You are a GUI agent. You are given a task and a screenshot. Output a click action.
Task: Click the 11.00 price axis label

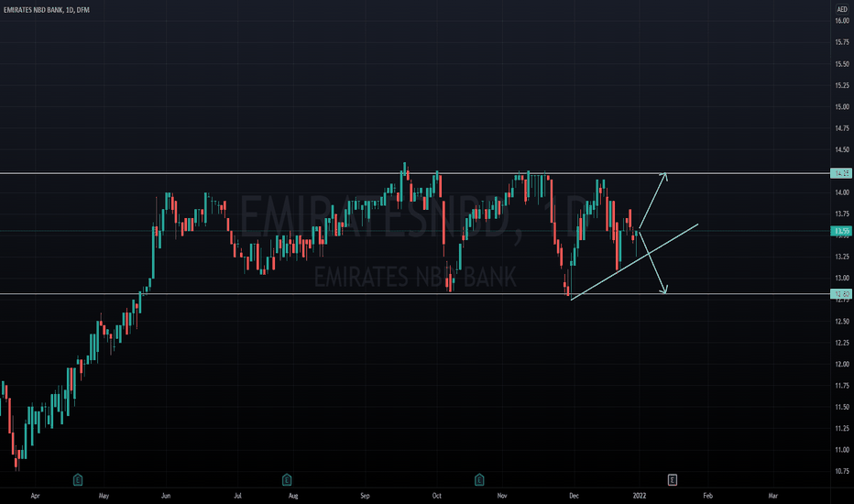(842, 450)
